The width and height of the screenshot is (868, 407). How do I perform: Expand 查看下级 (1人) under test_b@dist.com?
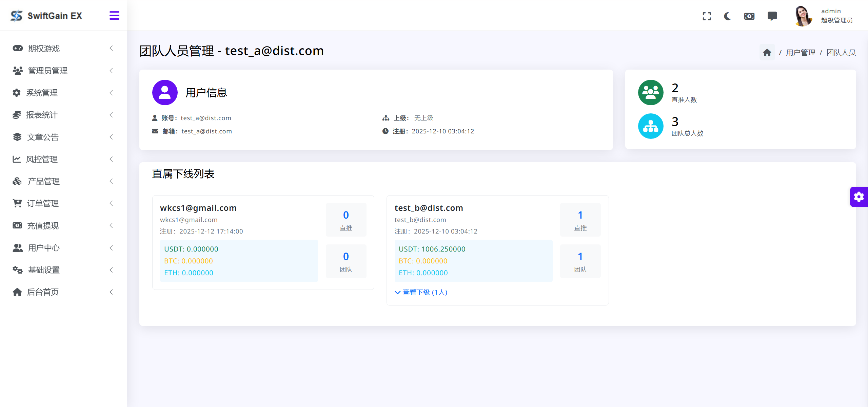(x=421, y=292)
